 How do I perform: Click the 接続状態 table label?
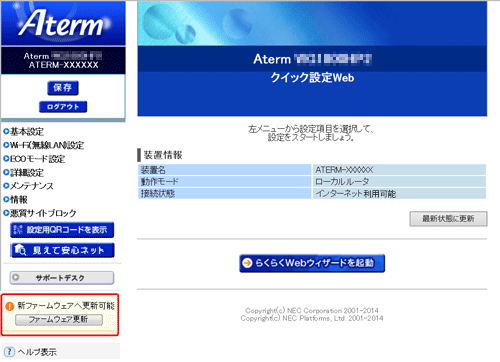tap(158, 194)
